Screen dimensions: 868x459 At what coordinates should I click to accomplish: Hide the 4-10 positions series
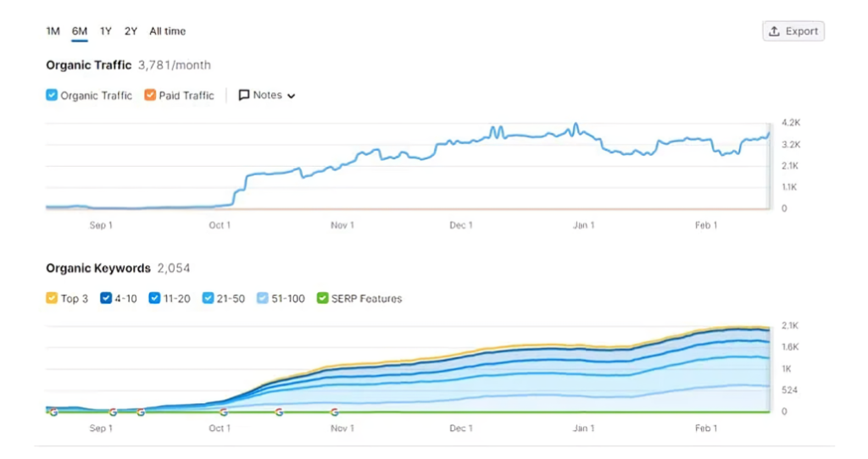[x=106, y=298]
